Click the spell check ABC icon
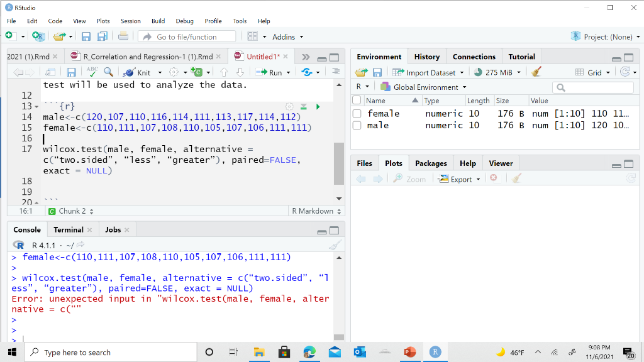 [92, 72]
